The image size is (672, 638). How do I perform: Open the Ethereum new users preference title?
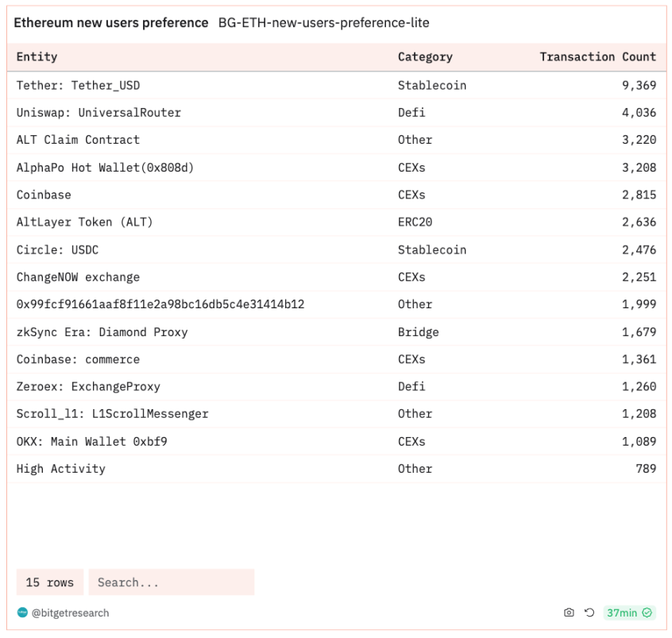111,23
